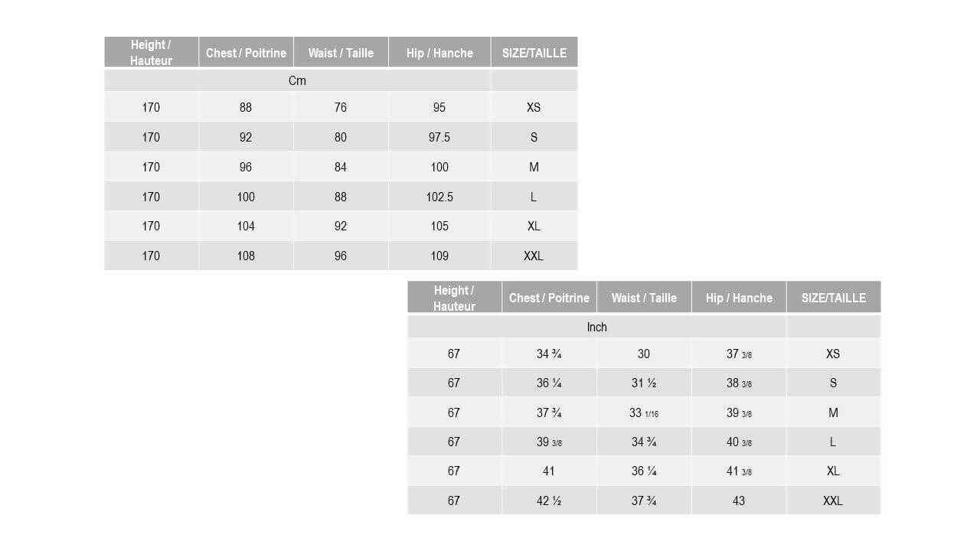Select Height / Hauteur header in Inch table
Viewport: 980px width, 551px height.
click(454, 298)
